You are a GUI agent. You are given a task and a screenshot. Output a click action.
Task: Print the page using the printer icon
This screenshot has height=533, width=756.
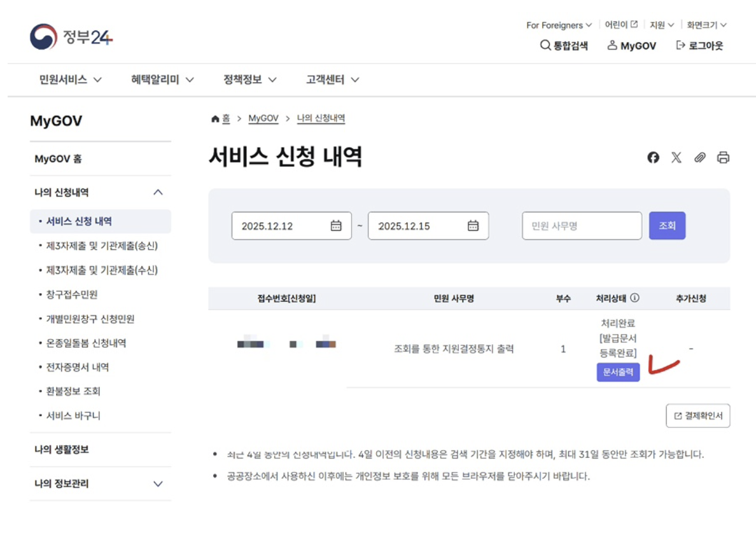723,157
